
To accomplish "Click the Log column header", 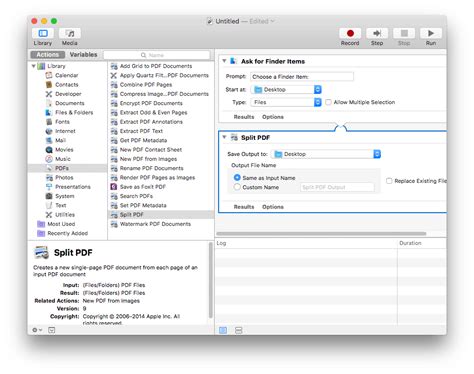I will click(x=306, y=243).
